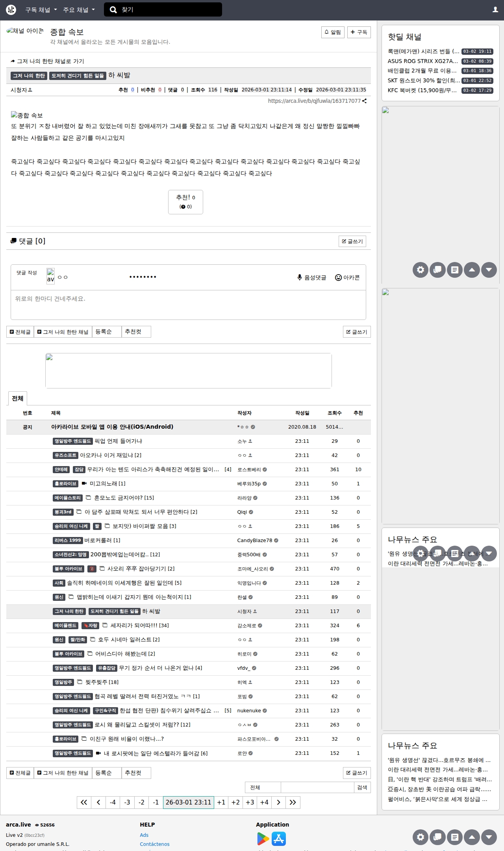
Task: Click the 검색 button beside the list search field
Action: pyautogui.click(x=362, y=787)
